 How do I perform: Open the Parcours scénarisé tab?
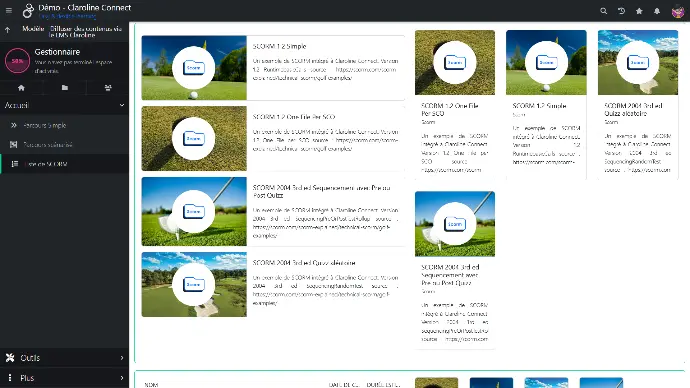tap(64, 144)
